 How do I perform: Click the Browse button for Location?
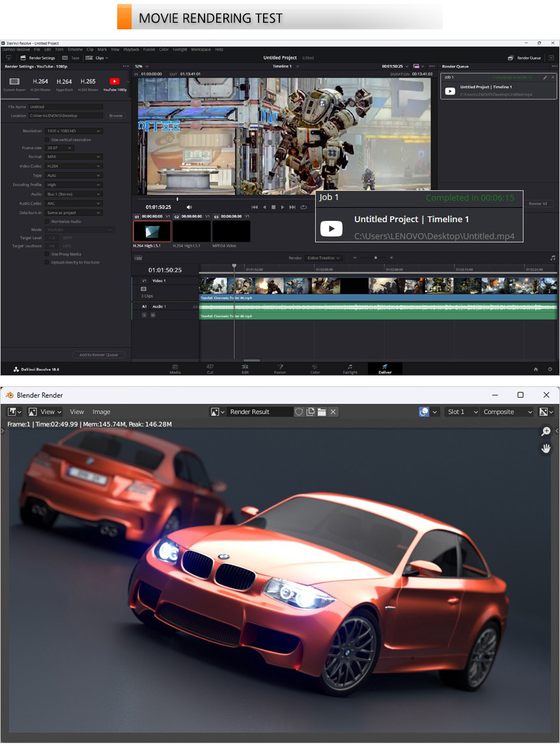[115, 115]
